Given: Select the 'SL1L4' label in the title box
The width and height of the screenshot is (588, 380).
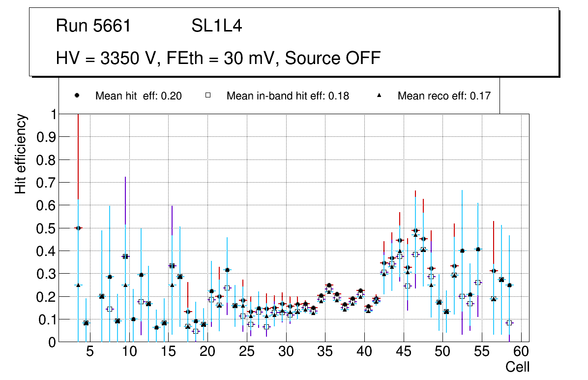Looking at the screenshot, I should [x=216, y=26].
